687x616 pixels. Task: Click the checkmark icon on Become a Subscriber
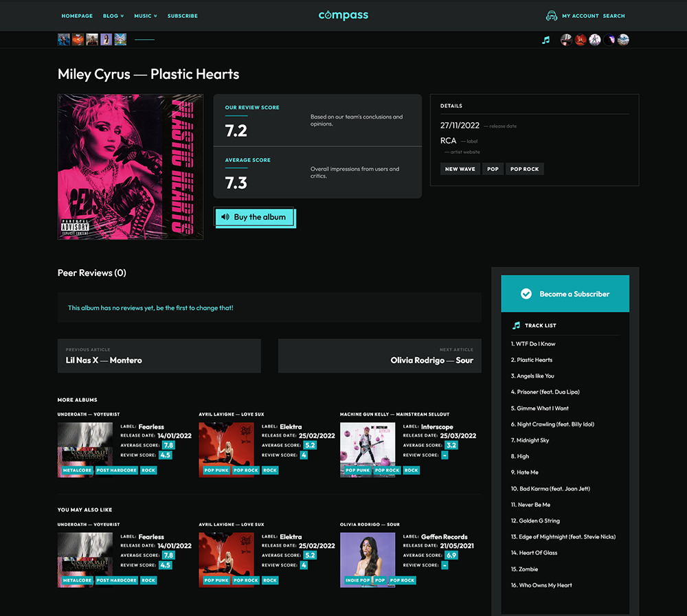[x=526, y=294]
